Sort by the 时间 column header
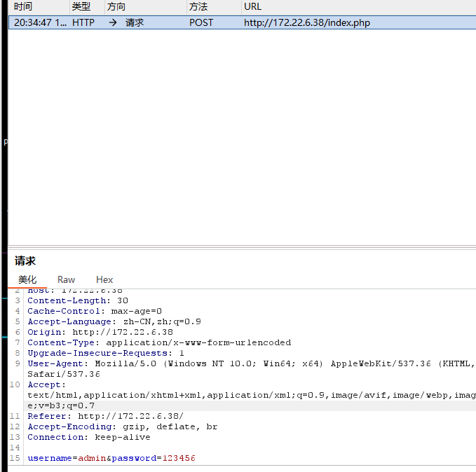Viewport: 476px width, 472px height. 23,6
